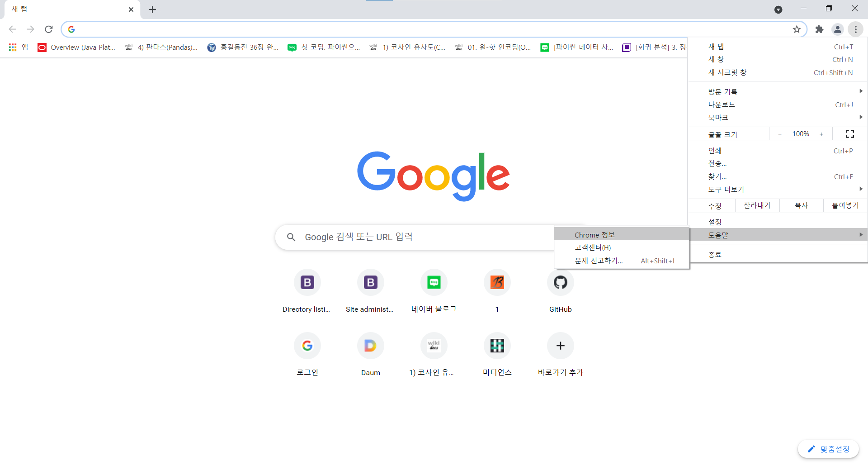868x466 pixels.
Task: Click the Google logo
Action: pos(434,176)
